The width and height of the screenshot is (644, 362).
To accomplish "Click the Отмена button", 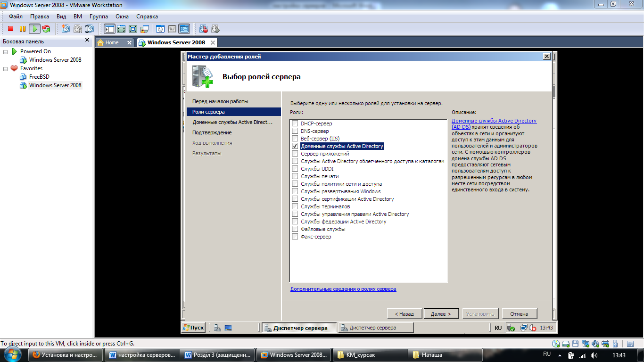I will (519, 314).
